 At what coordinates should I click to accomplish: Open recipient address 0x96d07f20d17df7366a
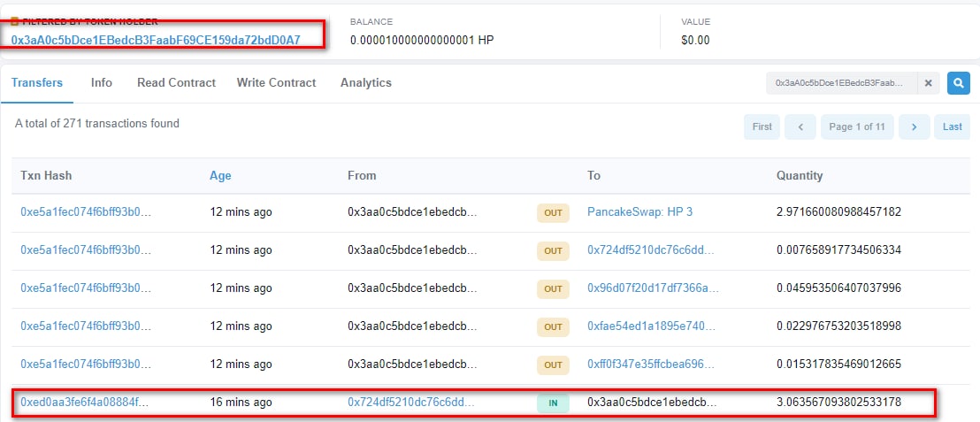click(653, 288)
